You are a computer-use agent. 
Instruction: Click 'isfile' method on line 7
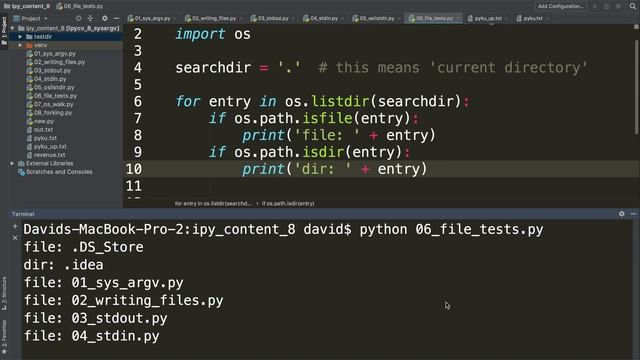327,118
